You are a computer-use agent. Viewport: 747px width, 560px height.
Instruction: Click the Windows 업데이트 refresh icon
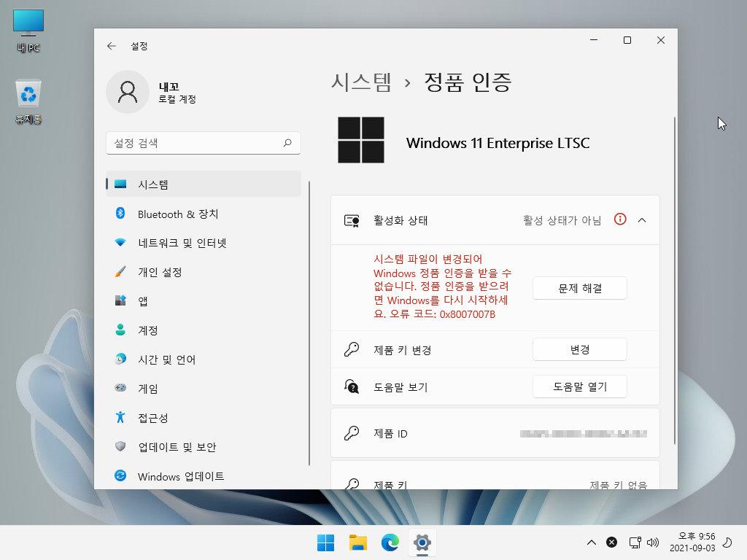120,475
